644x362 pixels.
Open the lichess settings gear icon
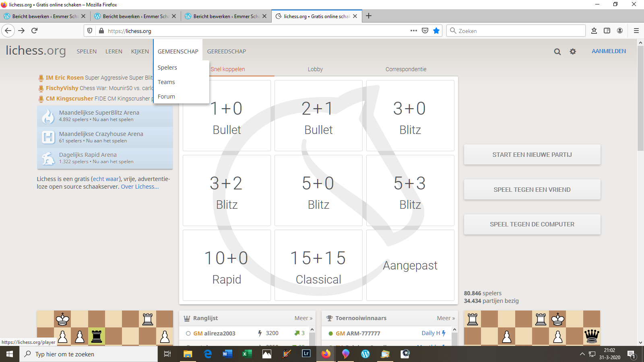coord(573,51)
